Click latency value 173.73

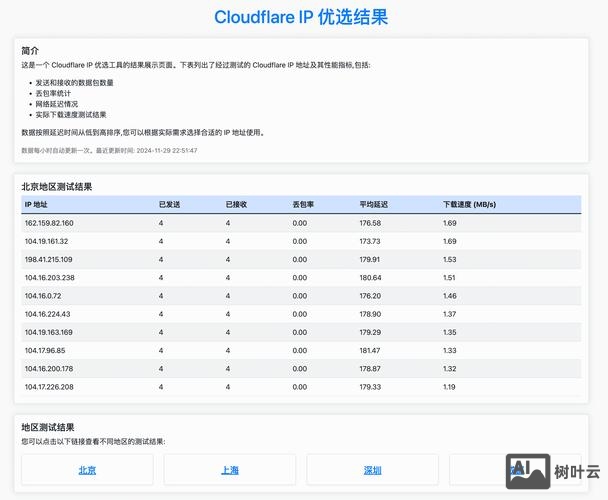(x=370, y=241)
